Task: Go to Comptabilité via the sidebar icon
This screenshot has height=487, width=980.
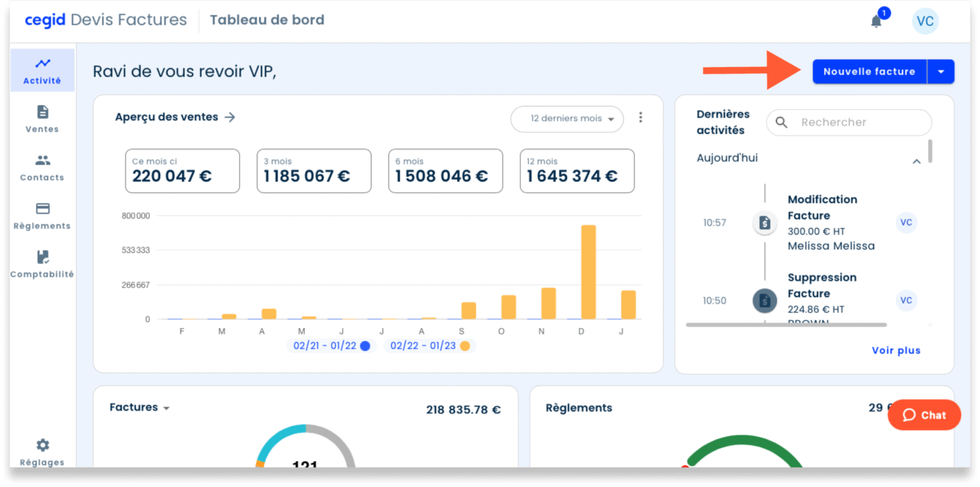Action: click(41, 264)
